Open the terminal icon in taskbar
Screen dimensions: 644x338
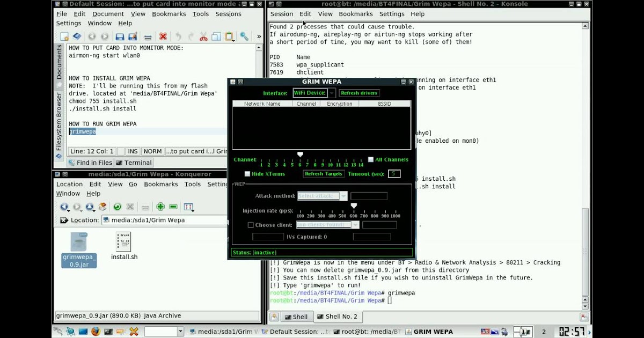pos(108,332)
